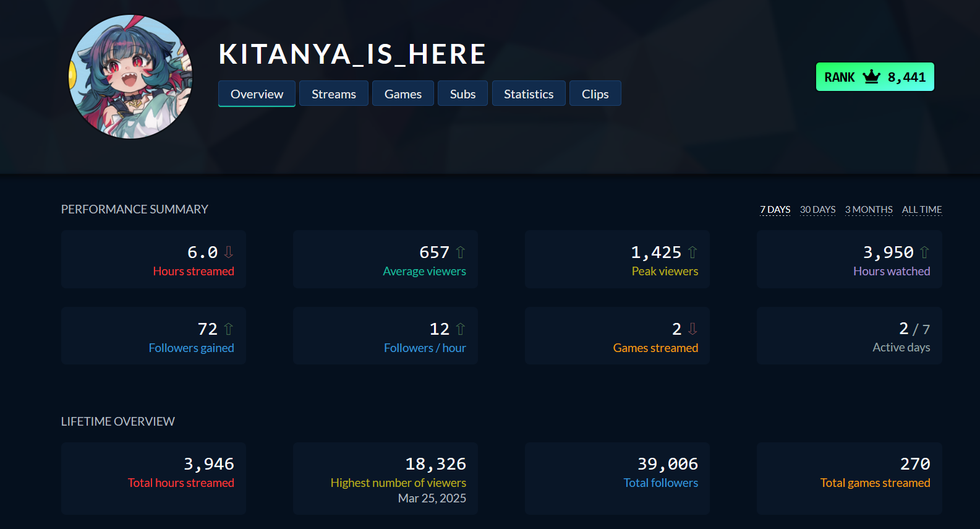Viewport: 980px width, 529px height.
Task: Click the PERFORMANCE SUMMARY heading
Action: (135, 209)
